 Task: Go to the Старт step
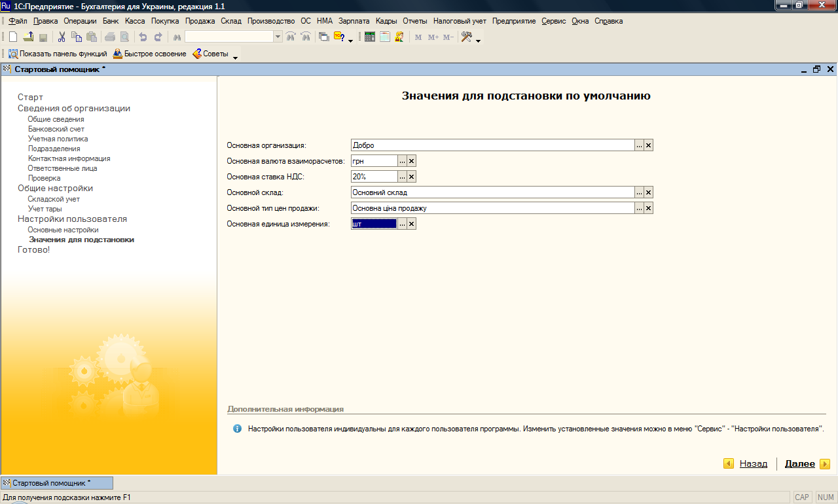(x=30, y=97)
